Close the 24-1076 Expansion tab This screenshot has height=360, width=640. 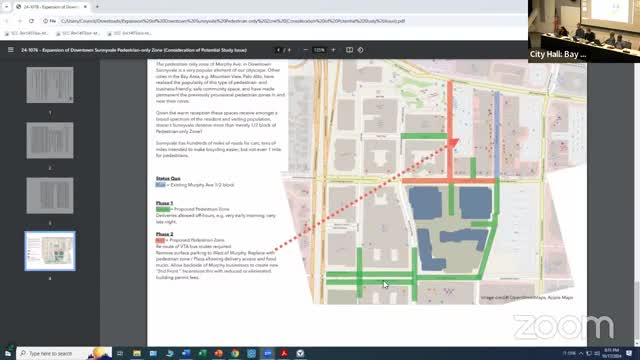point(85,7)
